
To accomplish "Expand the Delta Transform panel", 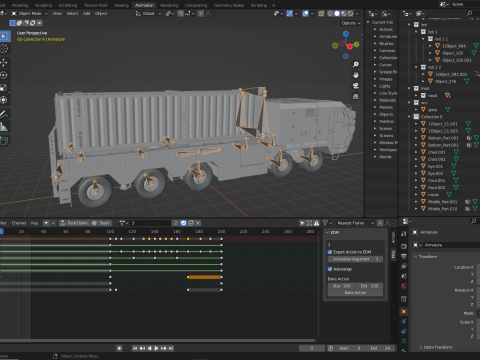I will pyautogui.click(x=421, y=347).
